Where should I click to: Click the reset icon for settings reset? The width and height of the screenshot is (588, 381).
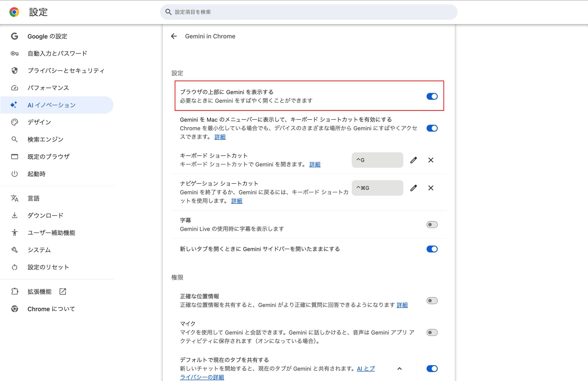pos(14,267)
